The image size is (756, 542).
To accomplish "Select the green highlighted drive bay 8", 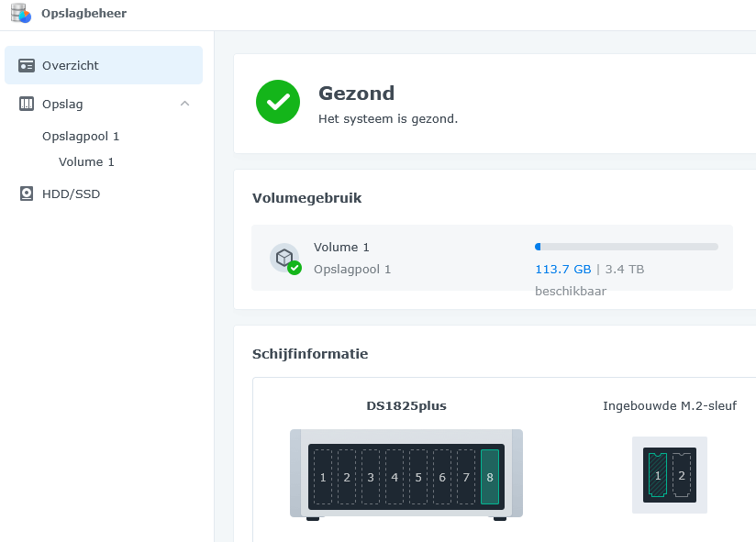I will coord(490,477).
